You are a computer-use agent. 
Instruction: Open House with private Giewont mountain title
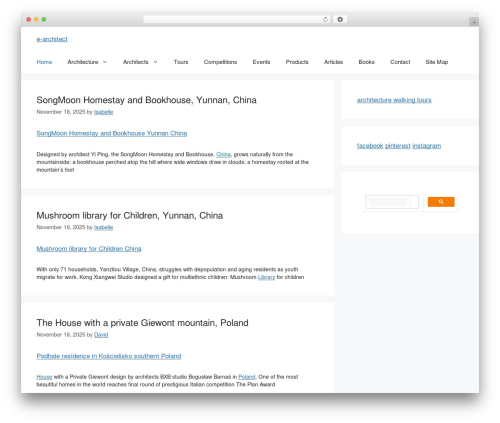[x=142, y=323]
